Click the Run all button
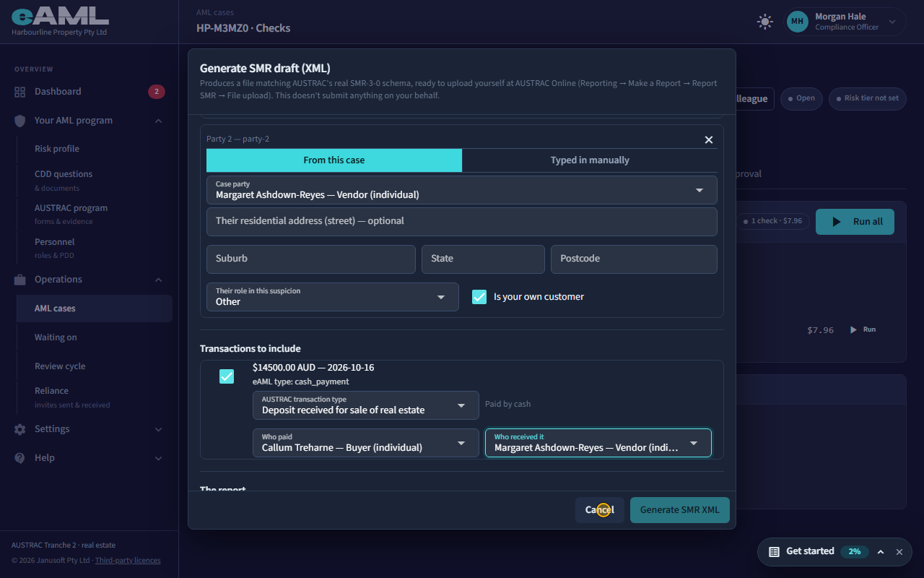The image size is (924, 578). (855, 222)
